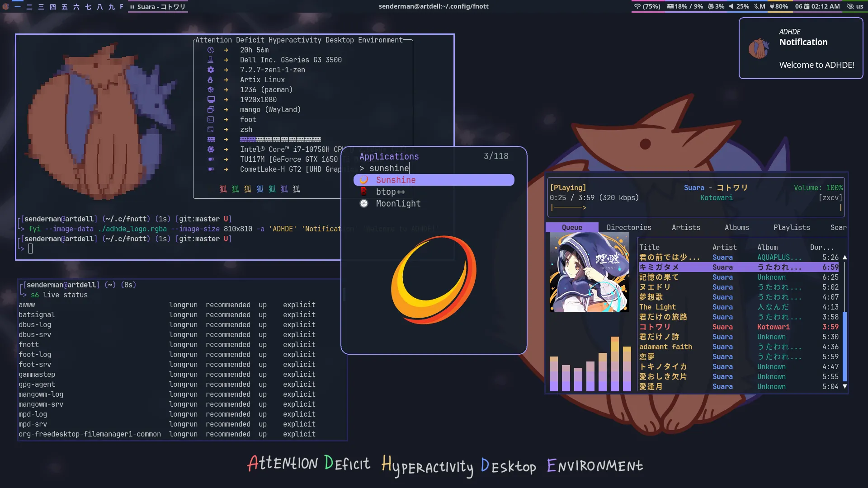The image size is (868, 488).
Task: Switch to workspace 五 in top bar
Action: (x=65, y=7)
